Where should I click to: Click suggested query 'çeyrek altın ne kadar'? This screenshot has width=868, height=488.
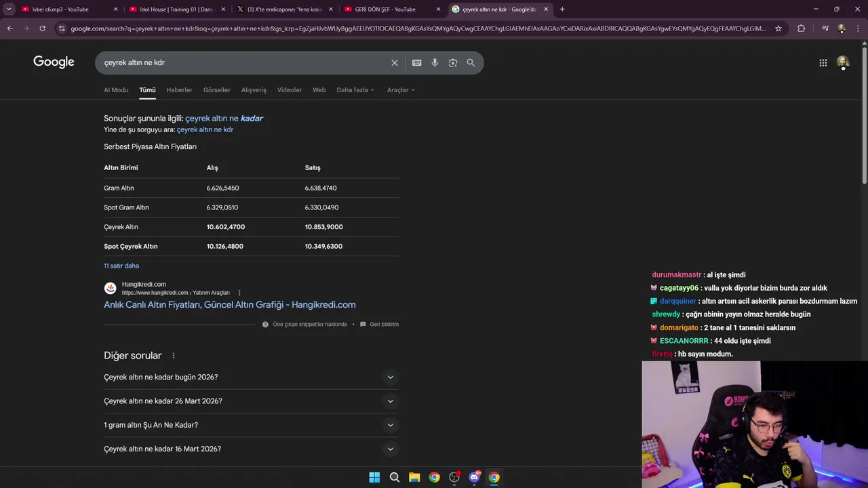coord(224,119)
